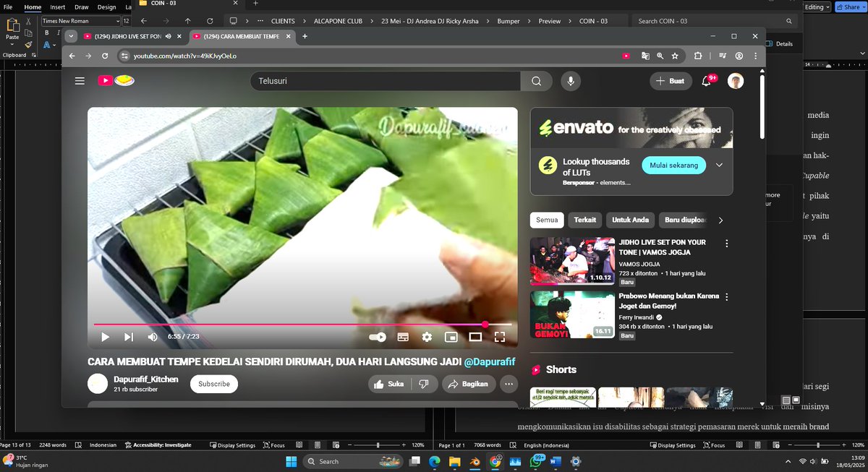Open the JIDHO LIVE SET video thumbnail
868x472 pixels.
coord(573,262)
